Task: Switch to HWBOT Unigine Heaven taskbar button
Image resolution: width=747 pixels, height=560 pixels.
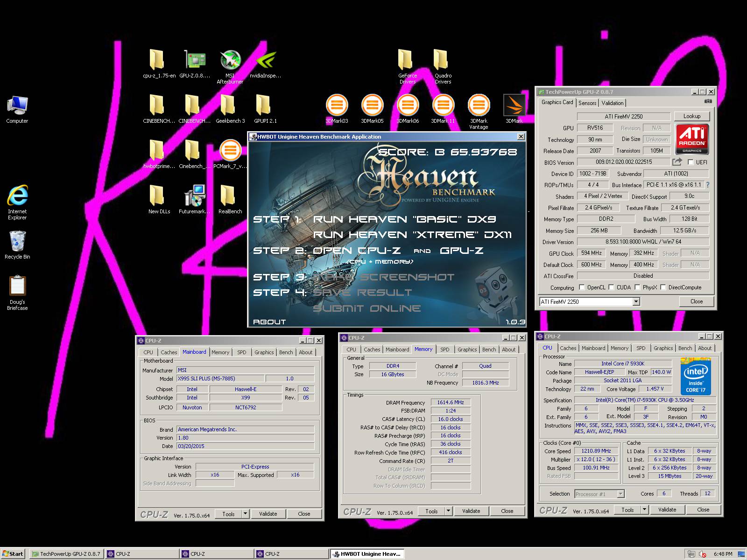Action: 367,554
